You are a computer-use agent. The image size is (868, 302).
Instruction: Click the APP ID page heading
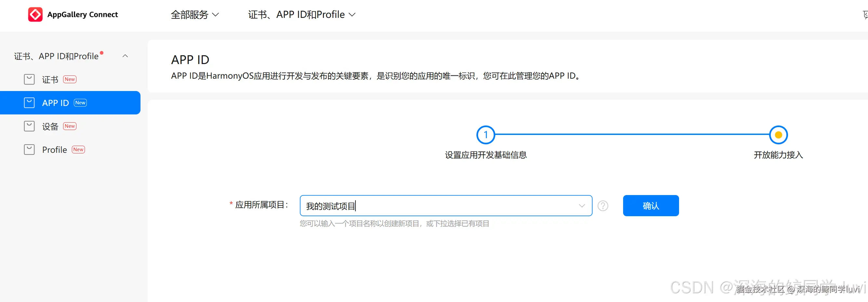pyautogui.click(x=190, y=59)
